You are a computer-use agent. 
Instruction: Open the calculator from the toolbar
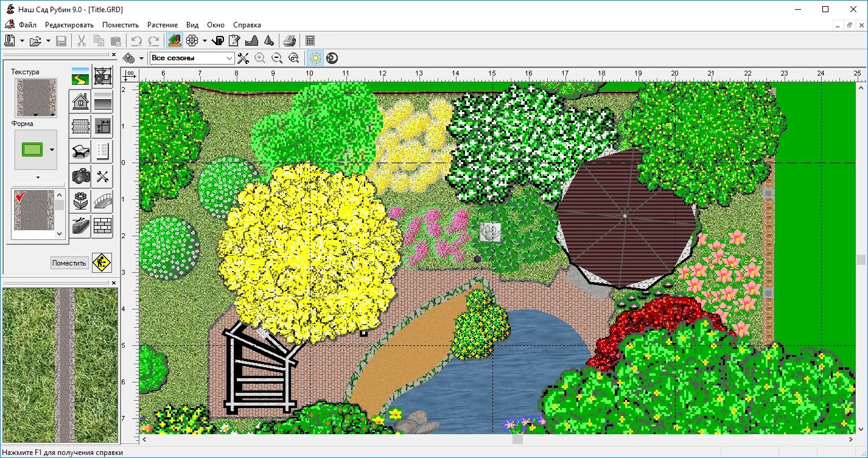pos(310,41)
